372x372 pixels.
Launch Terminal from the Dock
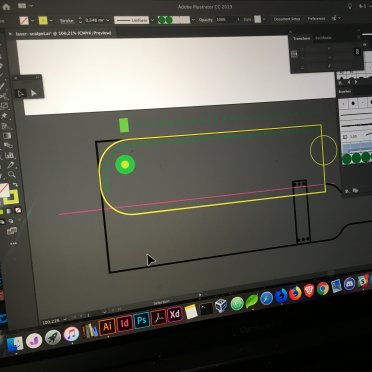pos(206,309)
